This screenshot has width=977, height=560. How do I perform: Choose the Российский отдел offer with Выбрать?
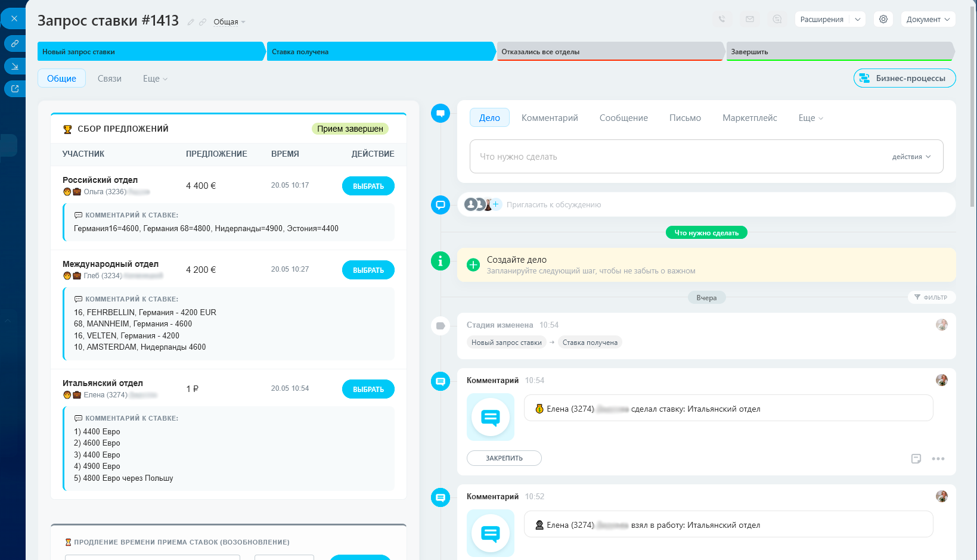[x=368, y=186]
